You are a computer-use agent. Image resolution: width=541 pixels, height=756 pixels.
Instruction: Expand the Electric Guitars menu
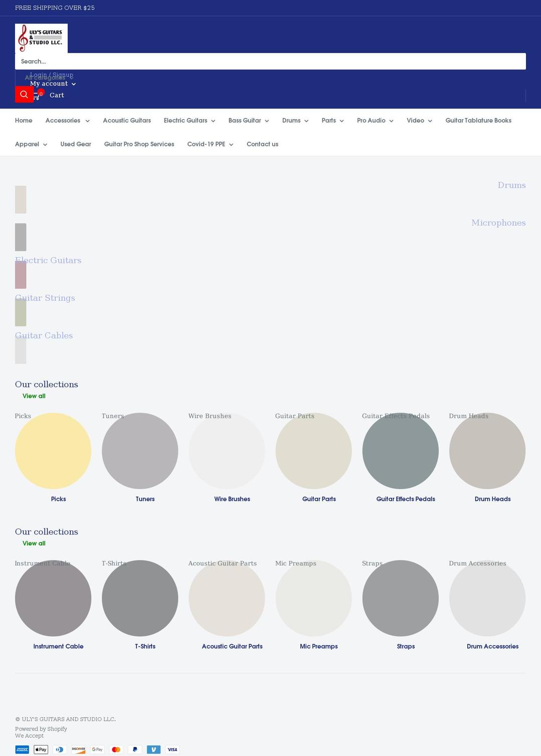tap(189, 120)
